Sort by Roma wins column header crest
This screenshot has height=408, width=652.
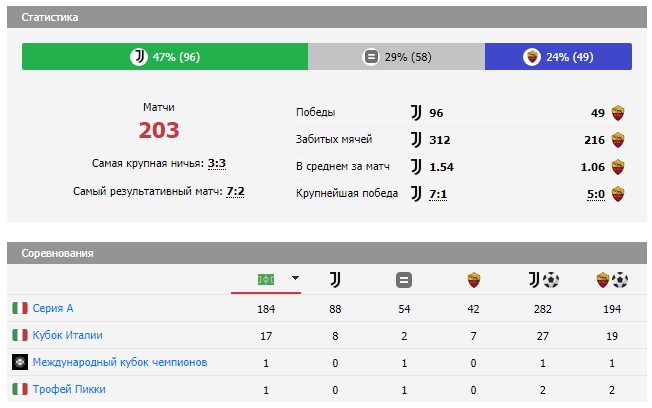474,280
